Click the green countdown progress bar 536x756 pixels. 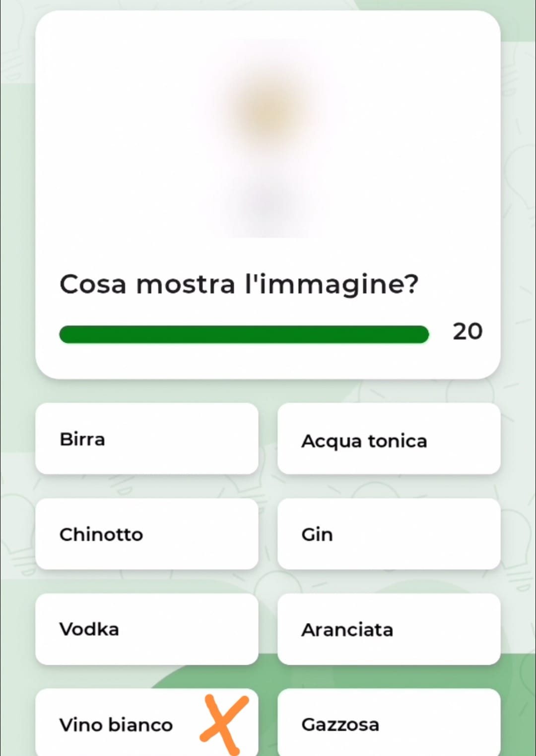[x=244, y=334]
